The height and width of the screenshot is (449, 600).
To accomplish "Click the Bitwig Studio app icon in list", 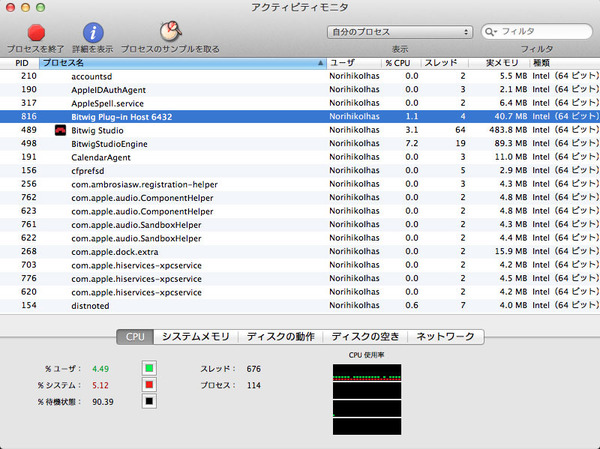I will (x=60, y=130).
